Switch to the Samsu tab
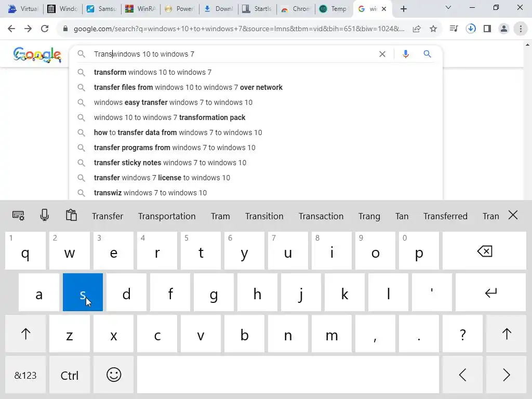The height and width of the screenshot is (399, 532). point(101,9)
